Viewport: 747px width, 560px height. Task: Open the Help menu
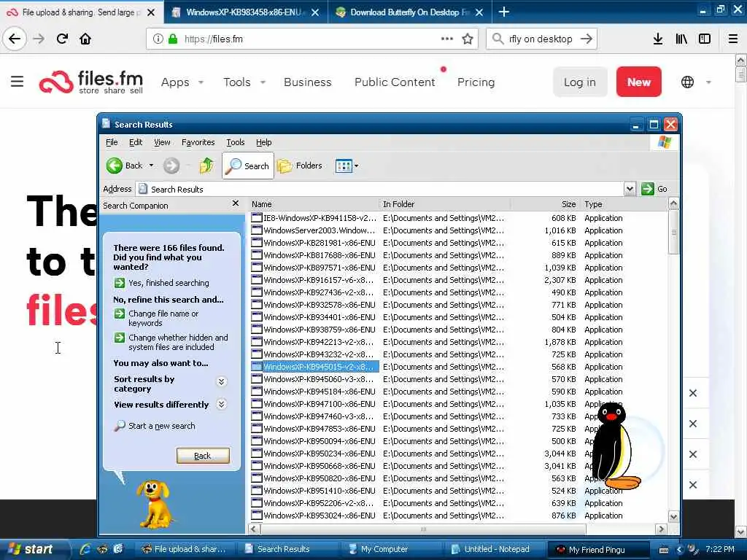[263, 142]
